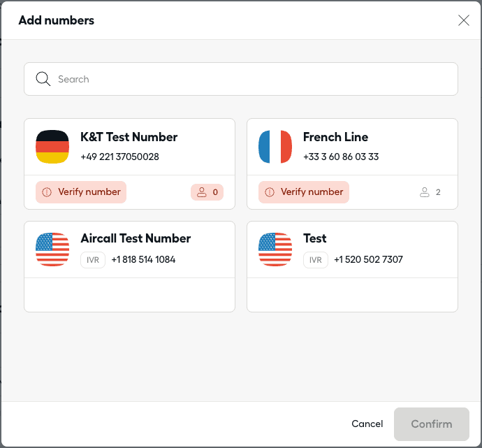The image size is (482, 448).
Task: Click the magnifying glass search icon
Action: [x=43, y=79]
